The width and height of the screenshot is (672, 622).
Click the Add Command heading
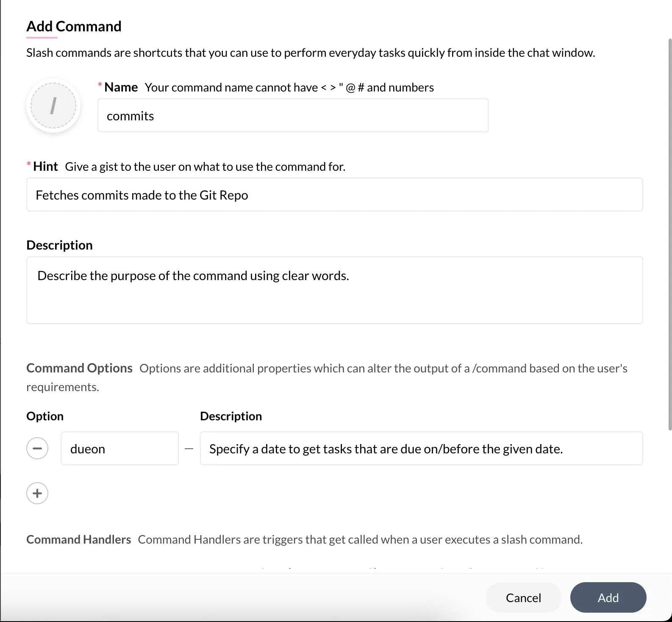[x=74, y=26]
